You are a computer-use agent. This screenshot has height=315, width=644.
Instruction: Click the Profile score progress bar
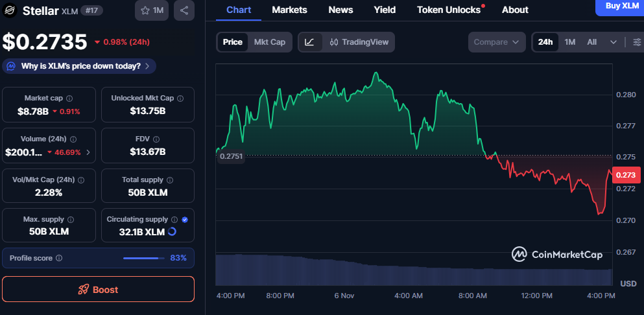click(144, 258)
